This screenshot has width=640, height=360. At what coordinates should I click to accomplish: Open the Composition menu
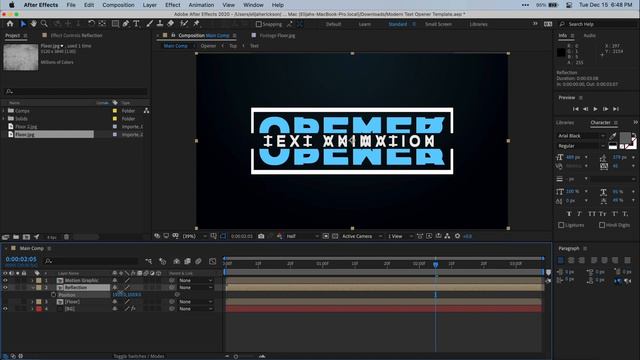118,5
